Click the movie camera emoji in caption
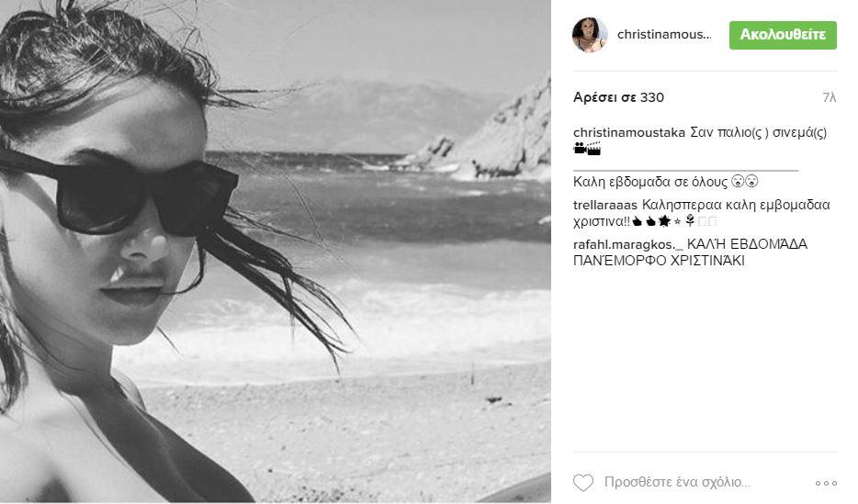The width and height of the screenshot is (858, 504). point(580,148)
